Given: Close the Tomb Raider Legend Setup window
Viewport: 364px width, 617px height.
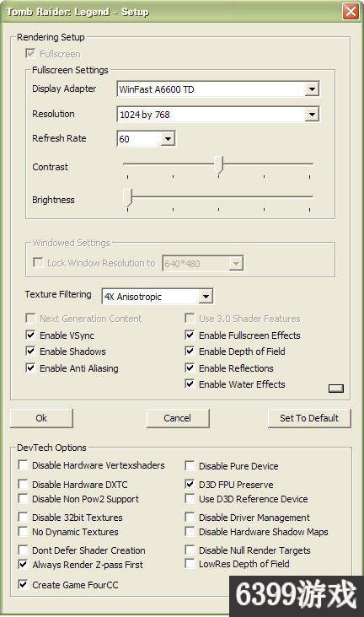Looking at the screenshot, I should [x=350, y=11].
